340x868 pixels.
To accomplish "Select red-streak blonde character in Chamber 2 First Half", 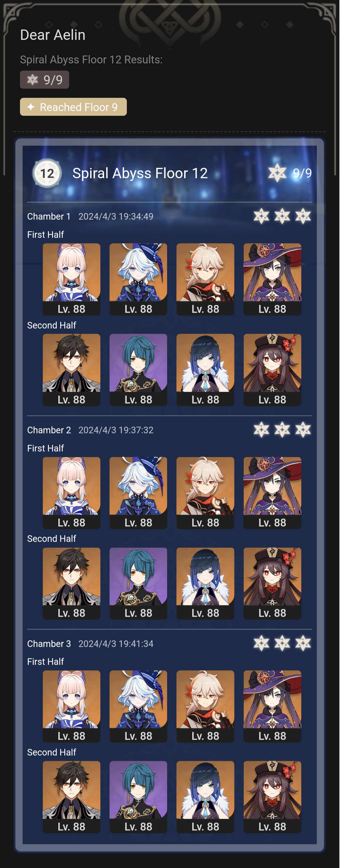I will coord(205,493).
